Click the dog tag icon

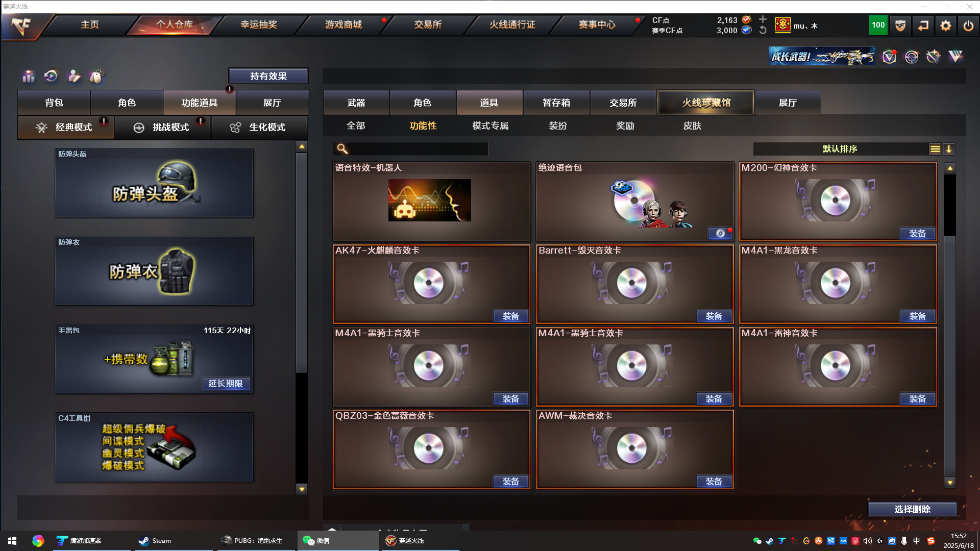tap(96, 77)
